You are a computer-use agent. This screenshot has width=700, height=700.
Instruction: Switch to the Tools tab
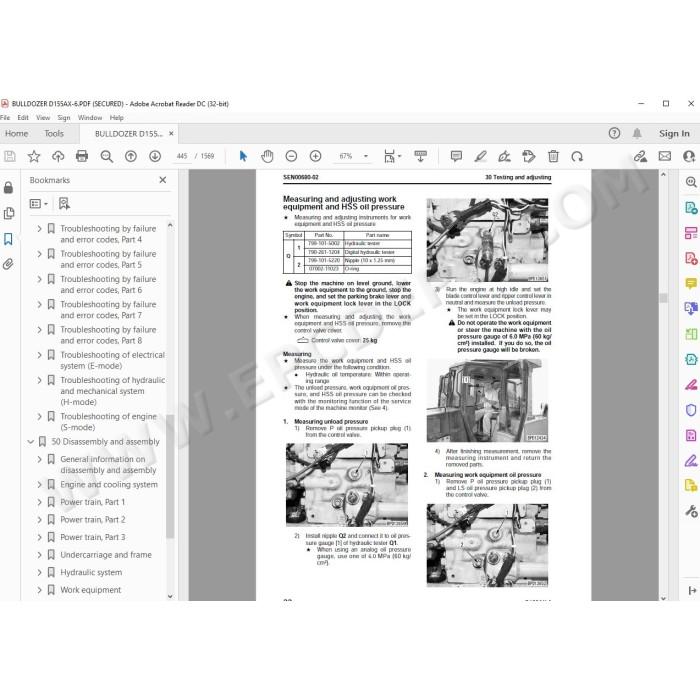tap(54, 133)
